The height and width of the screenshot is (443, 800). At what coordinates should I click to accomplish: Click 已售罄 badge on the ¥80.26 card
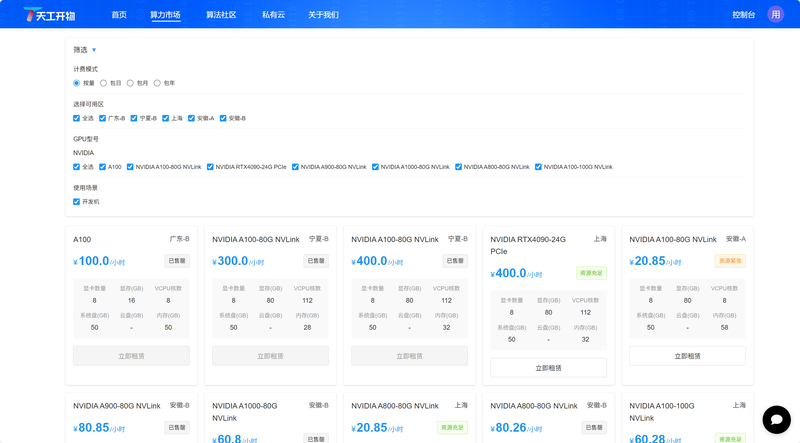click(594, 427)
